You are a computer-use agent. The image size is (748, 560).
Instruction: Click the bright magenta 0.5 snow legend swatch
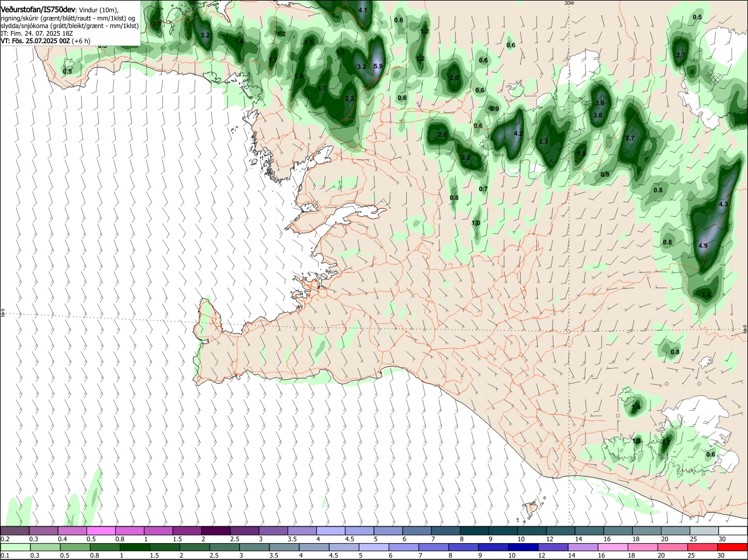click(101, 531)
